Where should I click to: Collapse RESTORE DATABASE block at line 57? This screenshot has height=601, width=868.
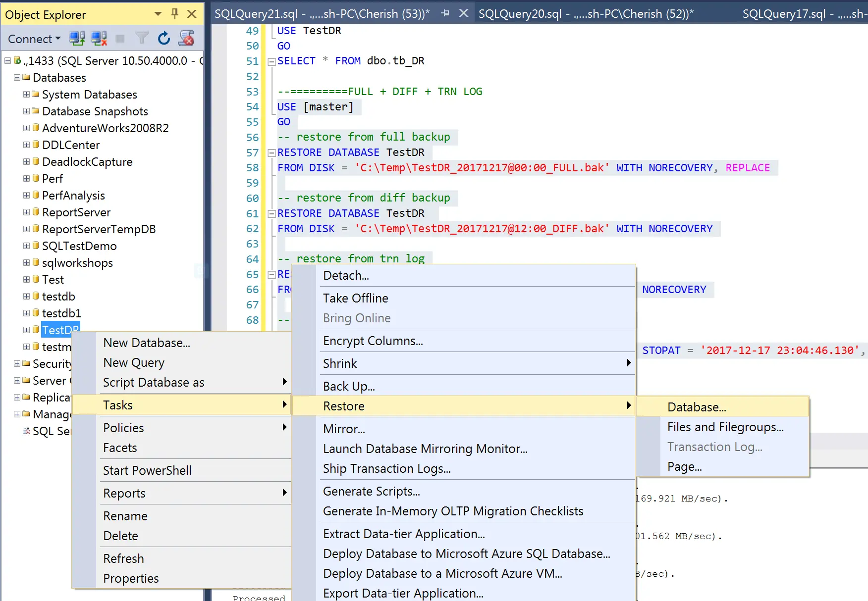(271, 153)
